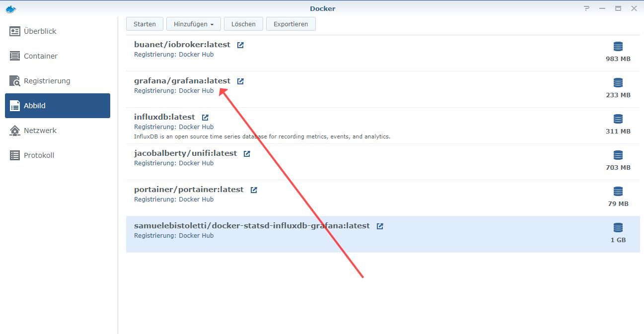Screen dimensions: 644x334
Task: Select portainer/portainer:latest image name
Action: click(189, 190)
